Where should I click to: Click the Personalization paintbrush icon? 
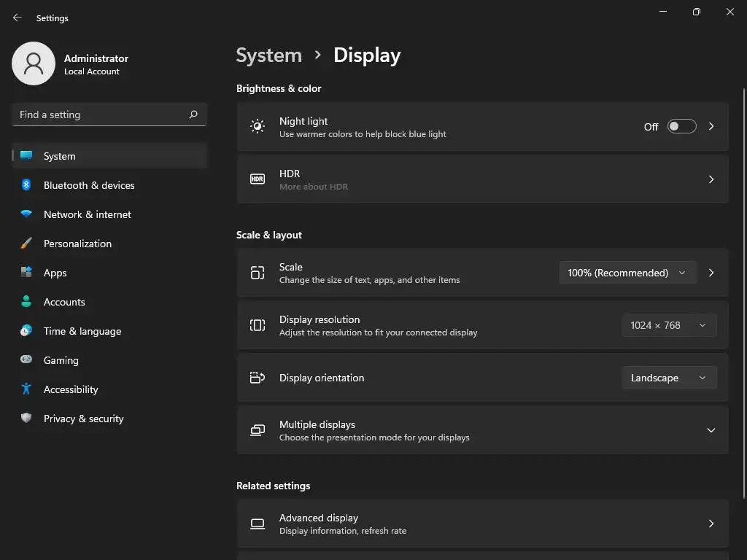pyautogui.click(x=26, y=244)
